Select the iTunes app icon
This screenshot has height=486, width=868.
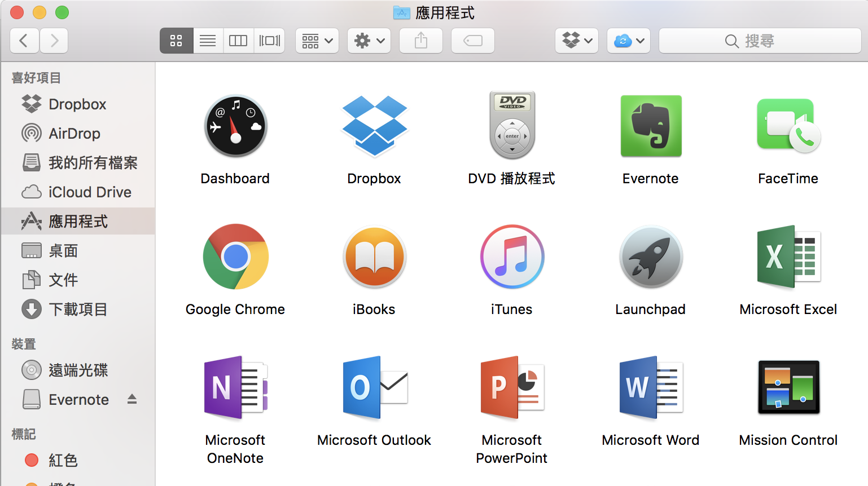(x=512, y=257)
